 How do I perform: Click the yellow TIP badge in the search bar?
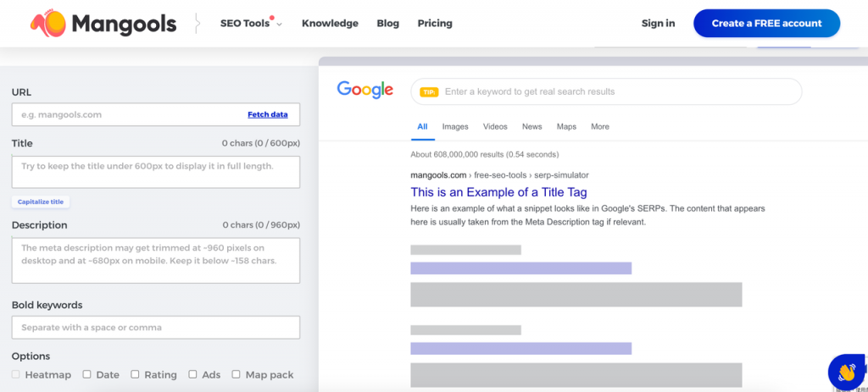[429, 91]
